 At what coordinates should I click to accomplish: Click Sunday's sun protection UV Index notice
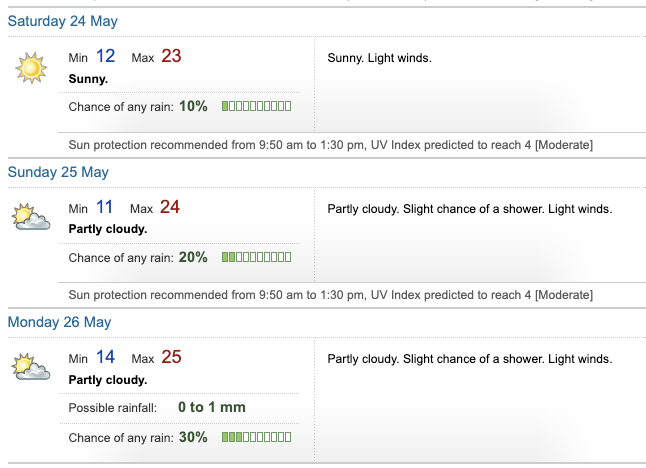click(330, 295)
